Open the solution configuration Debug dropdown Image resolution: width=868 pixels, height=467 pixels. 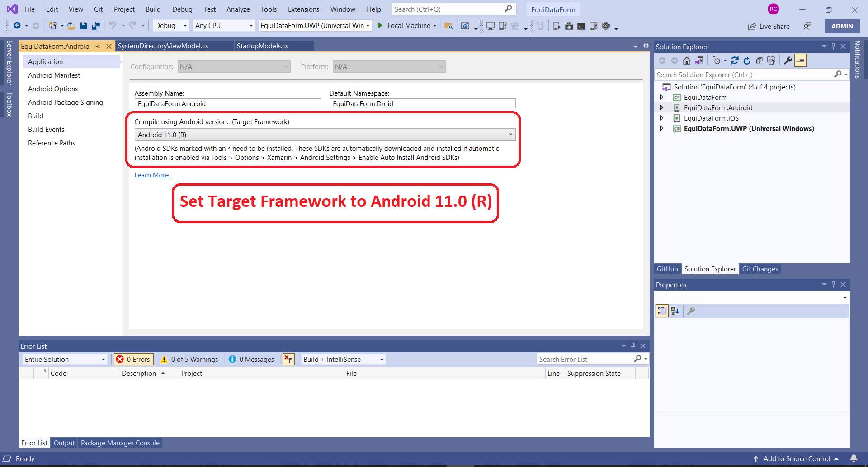[x=170, y=25]
